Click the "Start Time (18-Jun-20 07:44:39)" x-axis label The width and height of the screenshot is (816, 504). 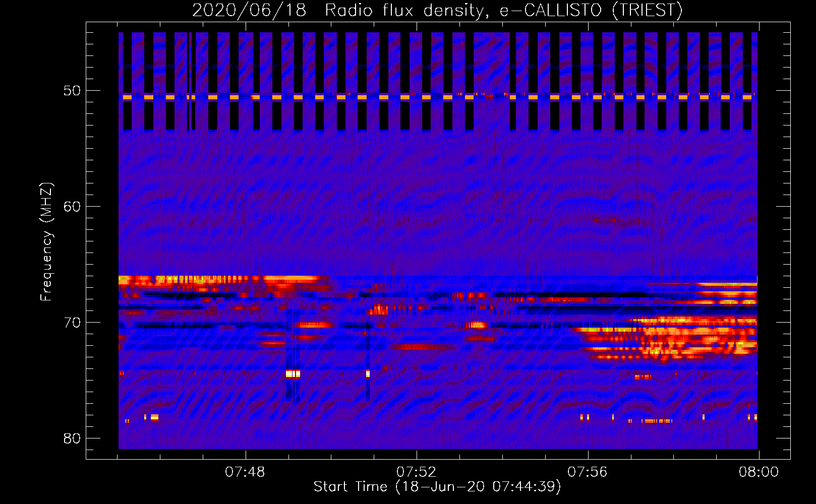(437, 487)
